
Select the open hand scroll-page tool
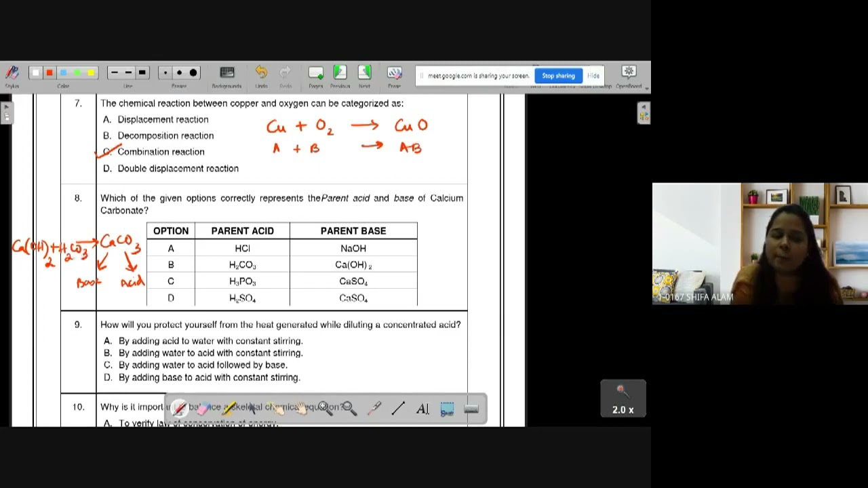click(301, 408)
